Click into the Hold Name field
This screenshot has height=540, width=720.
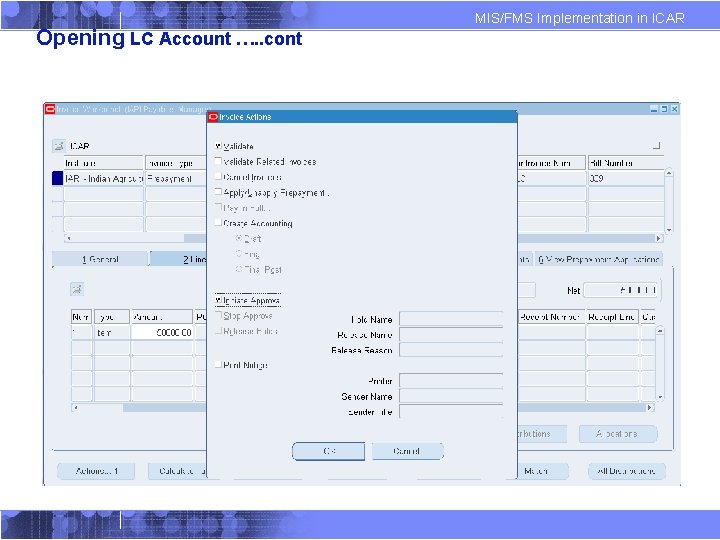point(451,319)
